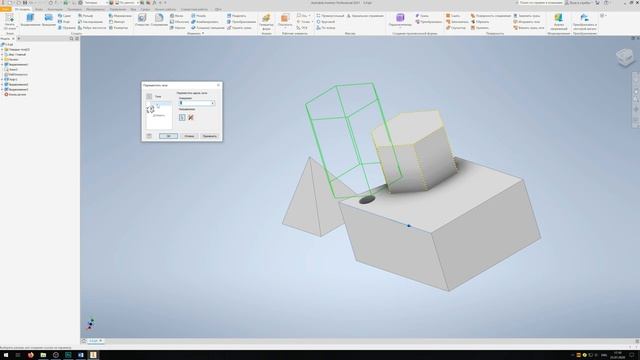The image size is (640, 360).
Task: Select the Revolve (Вращение) tool
Action: click(49, 20)
